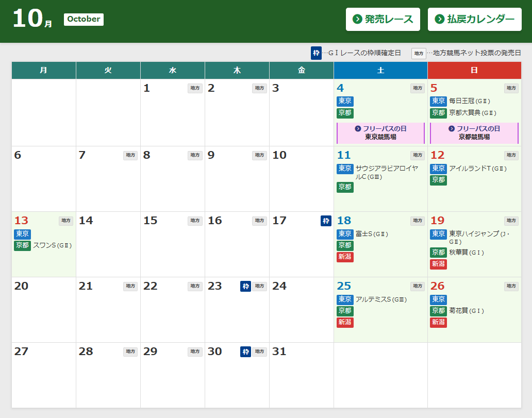
Task: Click 新潟 venue tag on October 18
Action: click(345, 257)
